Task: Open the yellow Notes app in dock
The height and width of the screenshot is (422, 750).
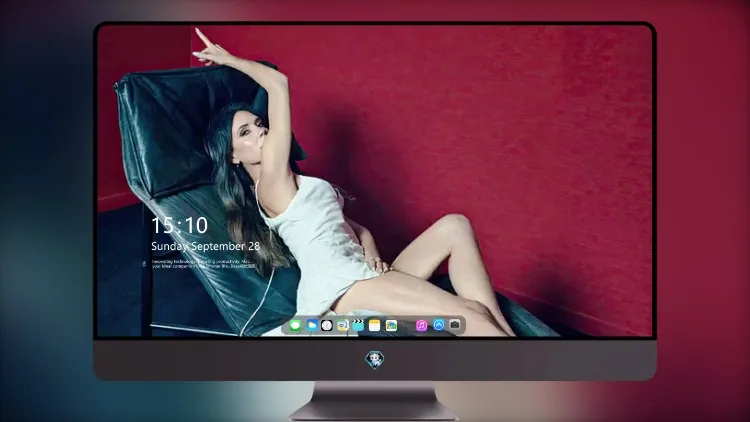Action: point(375,326)
